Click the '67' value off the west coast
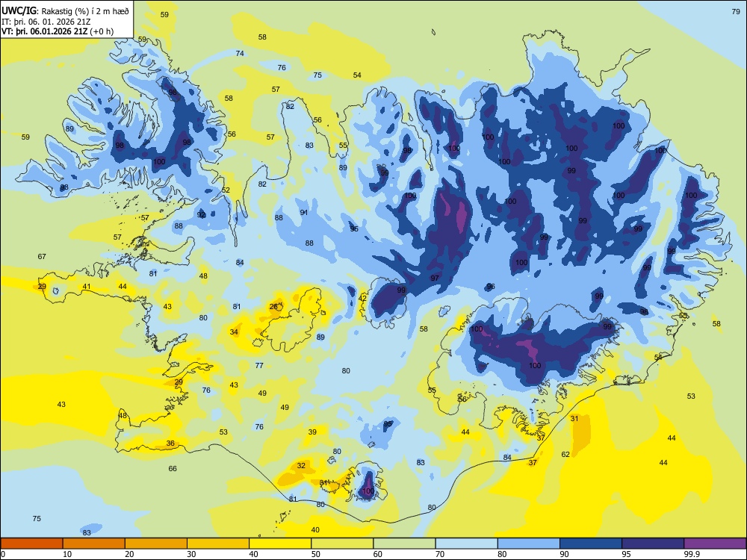 click(x=42, y=257)
